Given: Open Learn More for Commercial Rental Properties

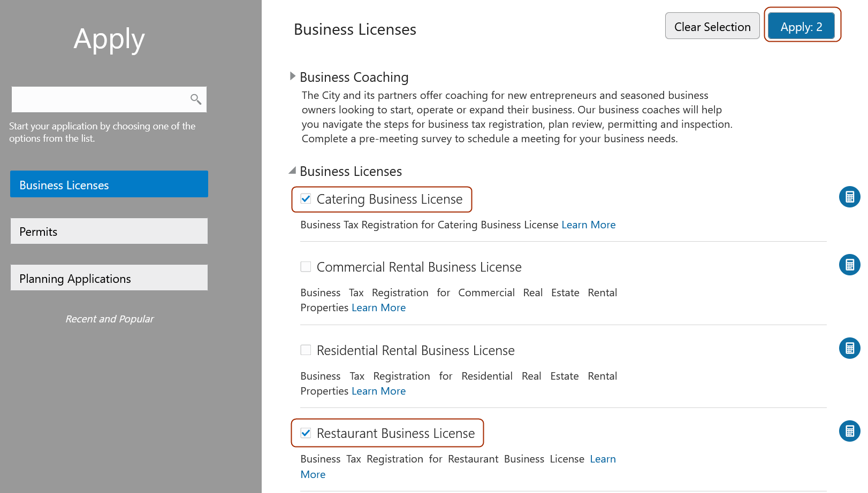Looking at the screenshot, I should pos(378,308).
